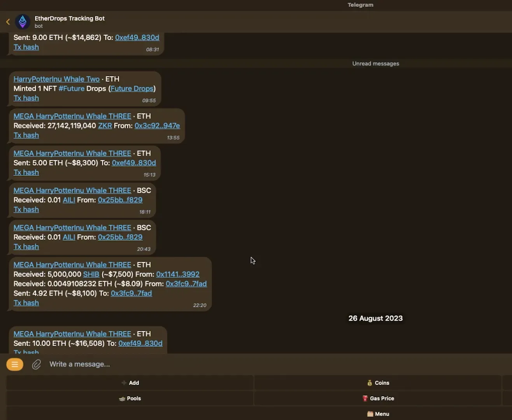Select the #Future hashtag
Image resolution: width=512 pixels, height=420 pixels.
(x=72, y=89)
